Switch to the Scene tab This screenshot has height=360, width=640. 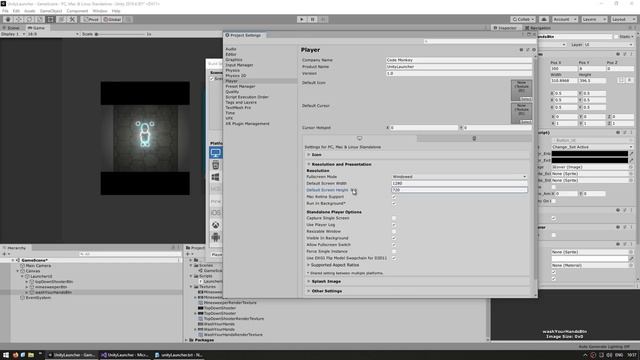(x=12, y=28)
